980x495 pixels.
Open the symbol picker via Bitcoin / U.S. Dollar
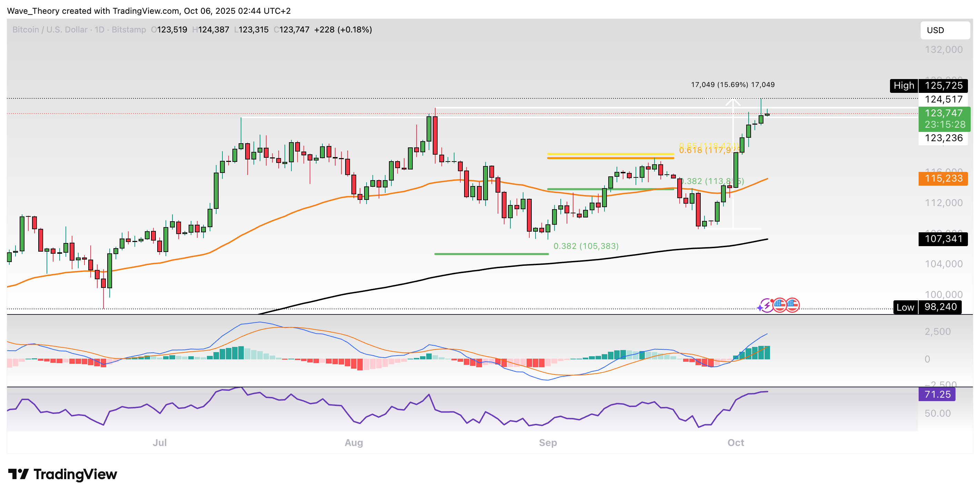(x=49, y=29)
